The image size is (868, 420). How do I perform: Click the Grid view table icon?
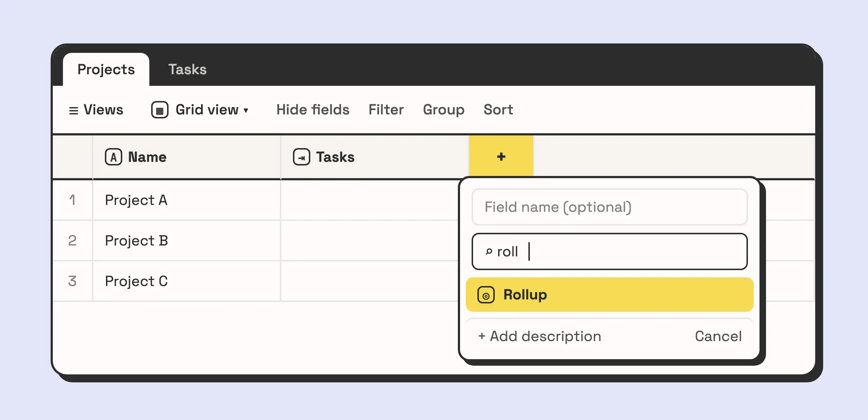coord(160,110)
